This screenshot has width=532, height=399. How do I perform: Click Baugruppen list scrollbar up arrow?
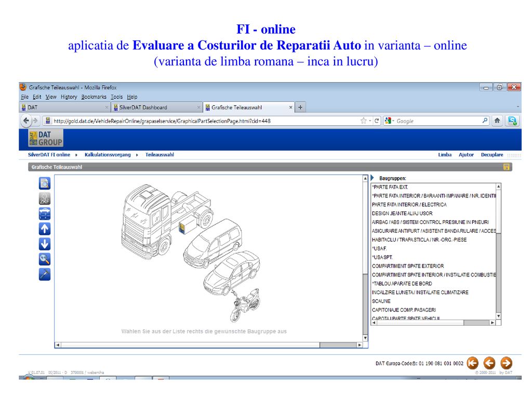coord(498,187)
